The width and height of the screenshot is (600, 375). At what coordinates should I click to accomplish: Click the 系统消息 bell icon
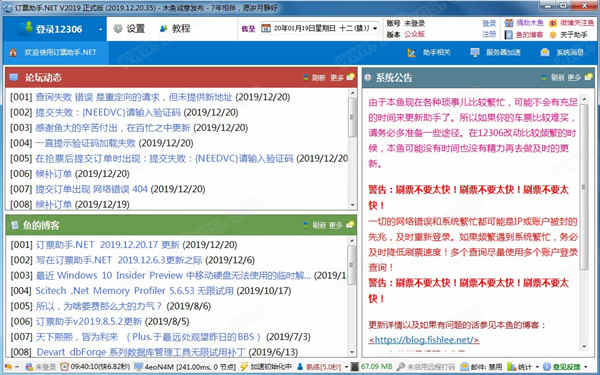click(x=545, y=52)
